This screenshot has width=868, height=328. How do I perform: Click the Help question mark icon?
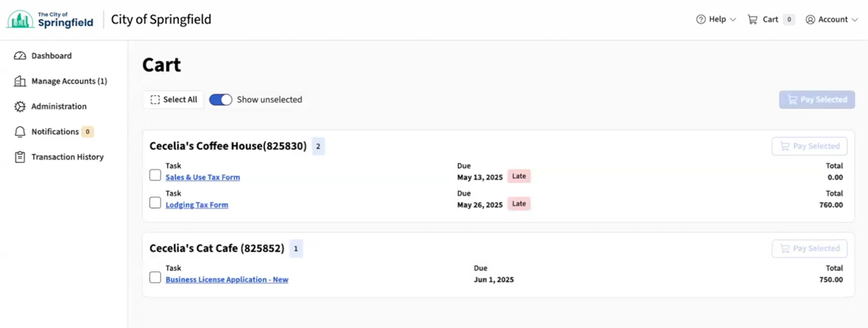701,20
